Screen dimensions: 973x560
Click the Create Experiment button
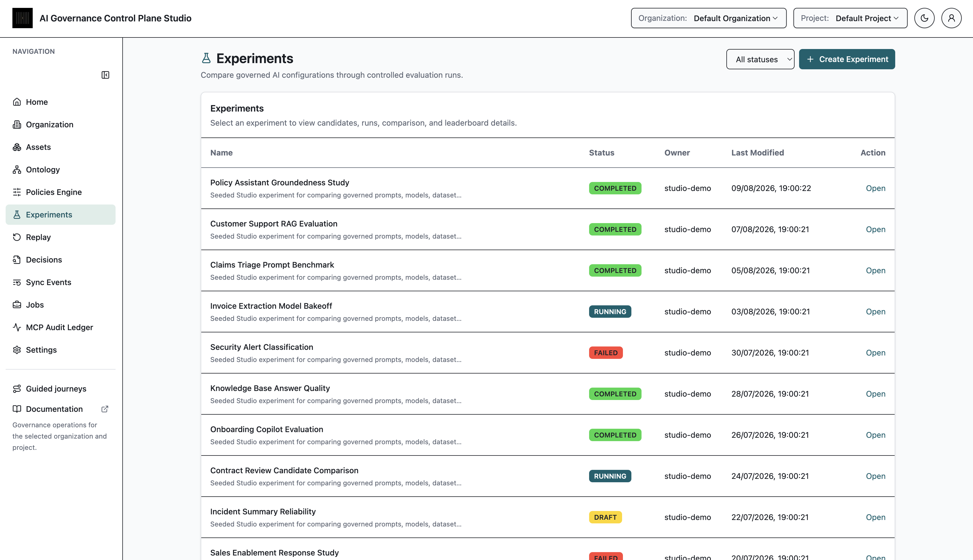click(846, 59)
